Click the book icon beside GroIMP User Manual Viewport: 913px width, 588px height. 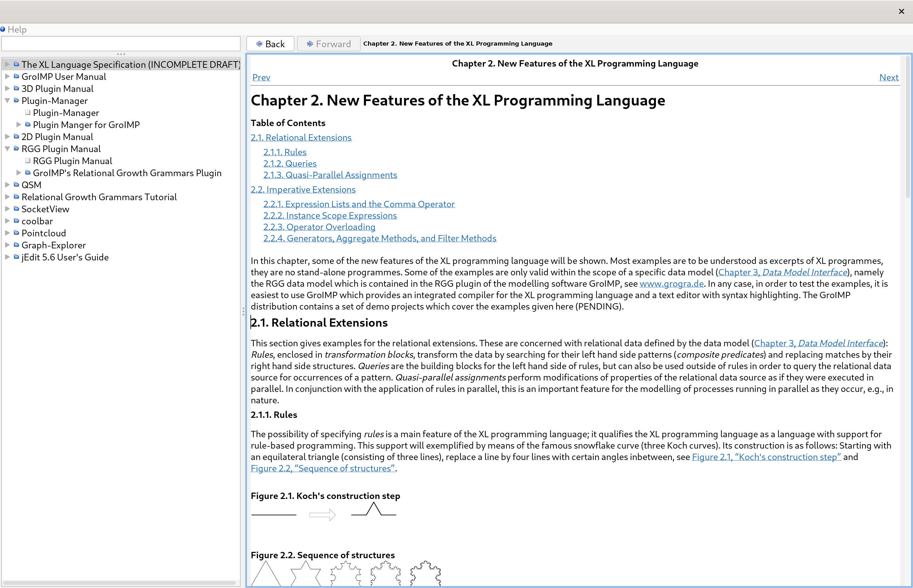point(16,76)
